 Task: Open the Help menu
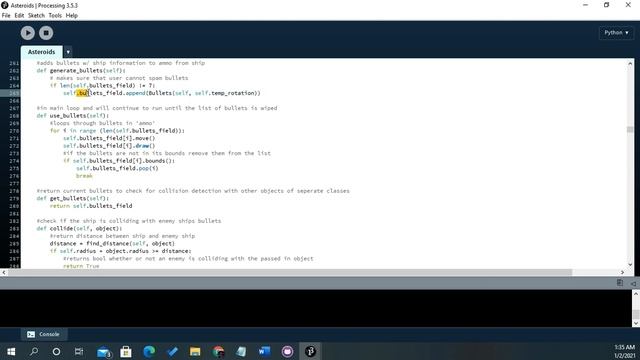click(72, 16)
